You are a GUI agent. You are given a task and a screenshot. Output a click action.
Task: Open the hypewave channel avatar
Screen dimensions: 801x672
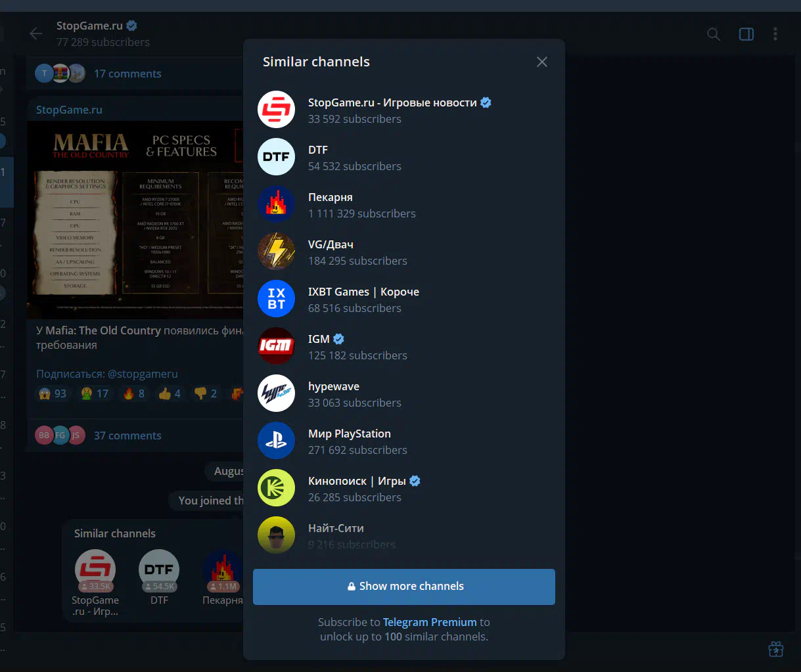[276, 393]
